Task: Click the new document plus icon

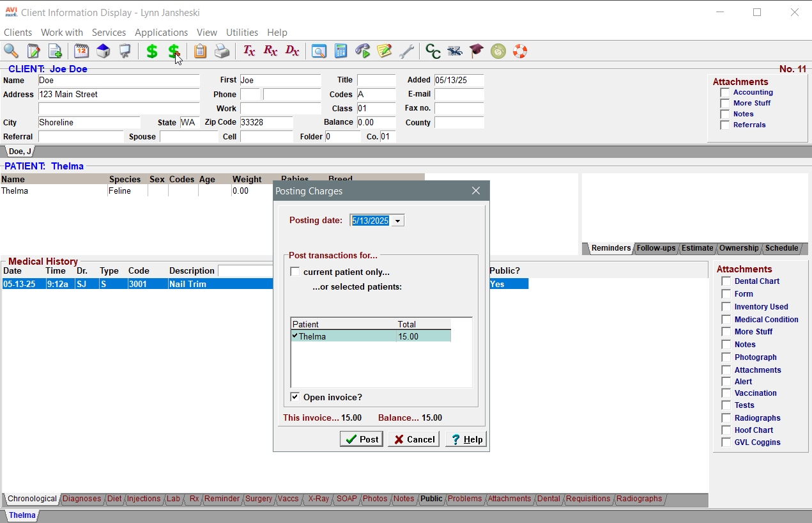Action: pyautogui.click(x=55, y=51)
